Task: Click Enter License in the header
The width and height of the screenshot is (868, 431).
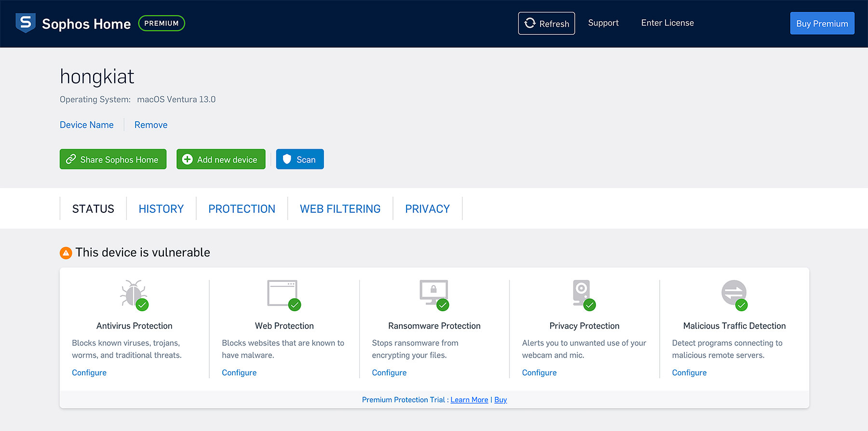Action: 667,23
